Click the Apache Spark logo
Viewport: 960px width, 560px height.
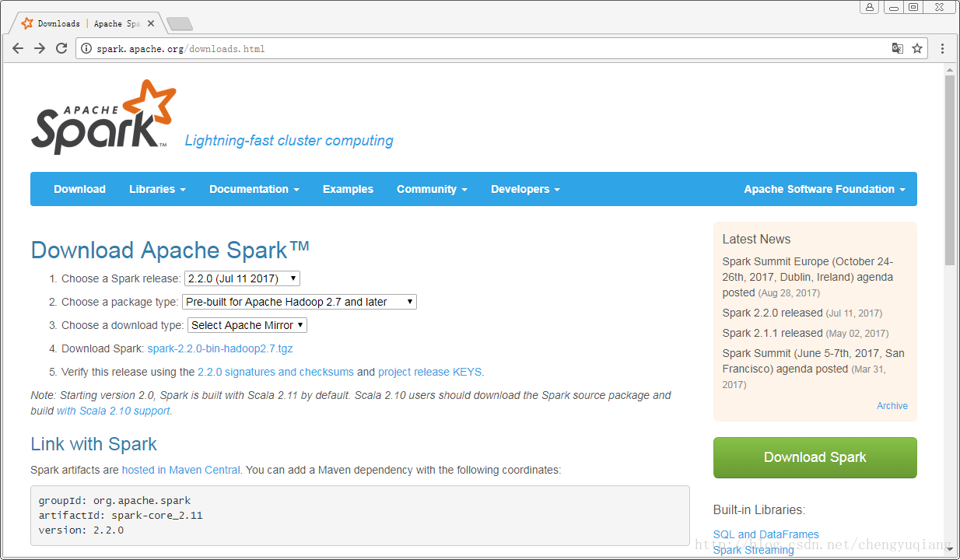pyautogui.click(x=103, y=117)
